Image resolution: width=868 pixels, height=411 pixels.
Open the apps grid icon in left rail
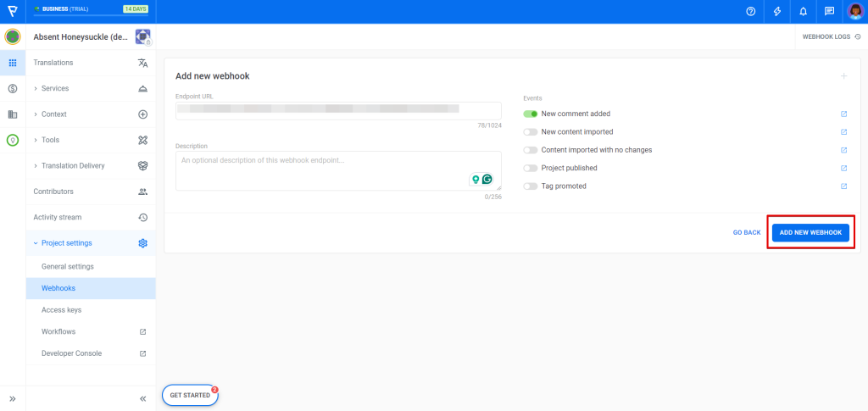[13, 63]
